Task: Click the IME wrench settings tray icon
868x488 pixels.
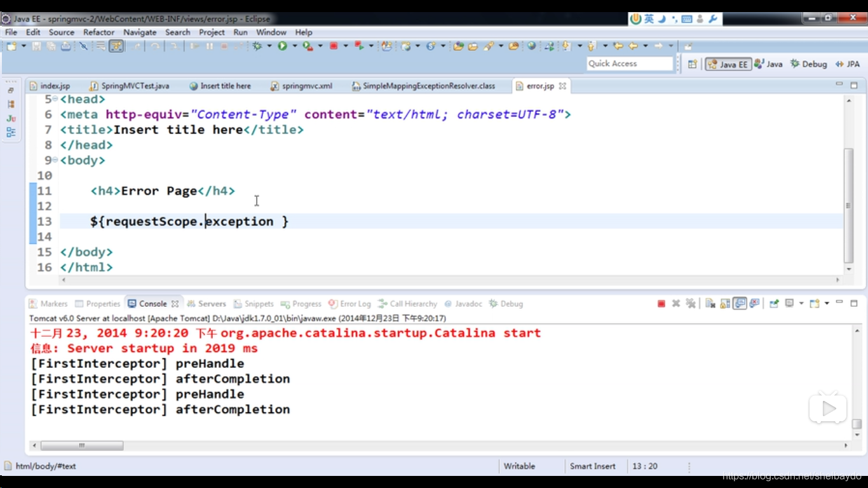Action: 713,19
